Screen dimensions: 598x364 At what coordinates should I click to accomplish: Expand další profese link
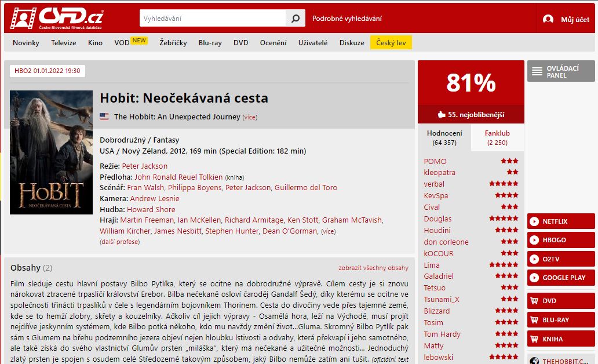pos(120,242)
